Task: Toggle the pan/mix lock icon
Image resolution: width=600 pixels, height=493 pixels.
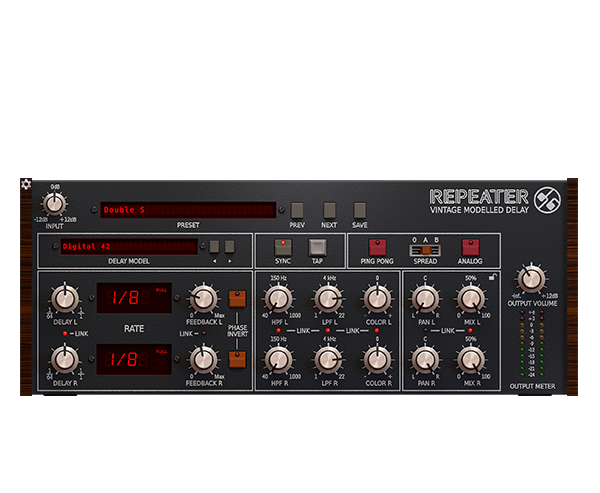Action: [x=493, y=277]
